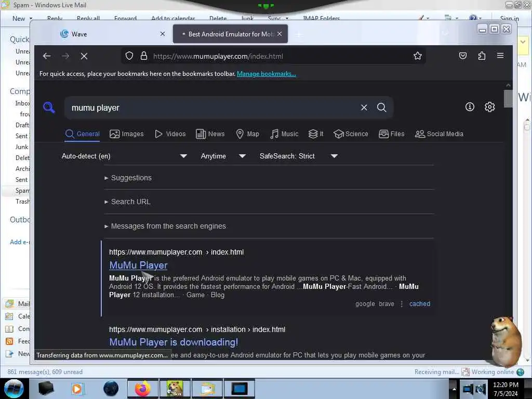Image resolution: width=532 pixels, height=399 pixels.
Task: Open the browser hamburger menu
Action: coord(500,56)
